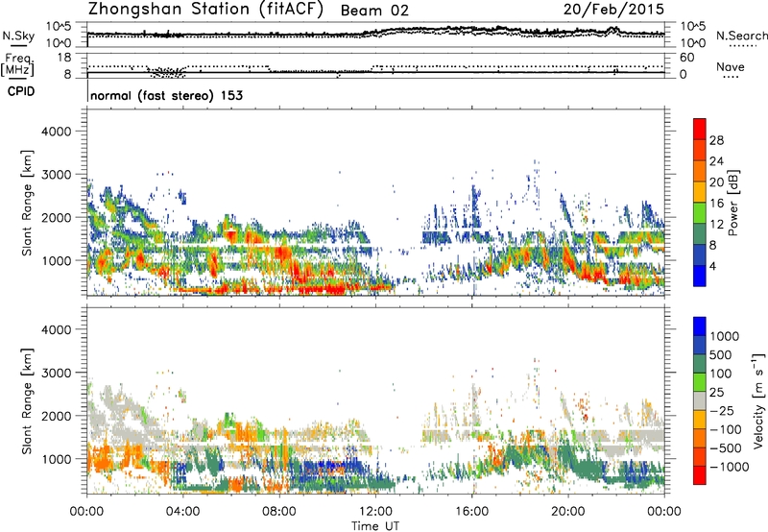The image size is (768, 532).
Task: Click the -25 tick on the velocity scale
Action: tap(725, 410)
